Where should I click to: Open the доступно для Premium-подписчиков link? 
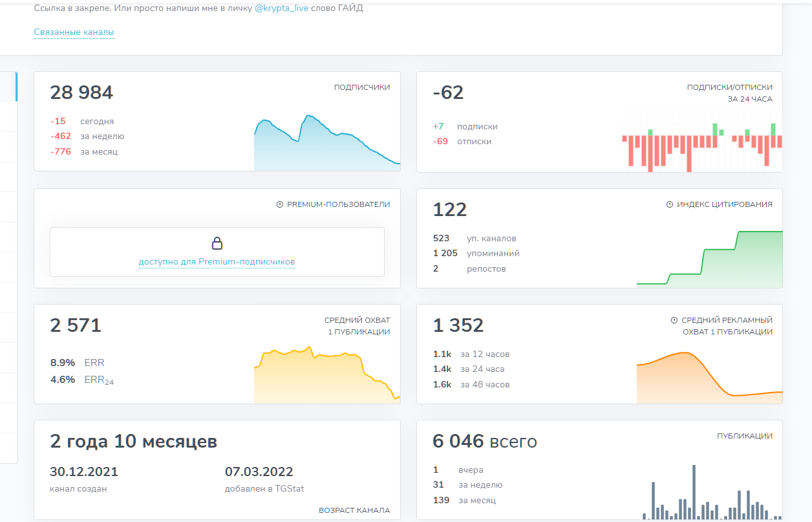[217, 262]
